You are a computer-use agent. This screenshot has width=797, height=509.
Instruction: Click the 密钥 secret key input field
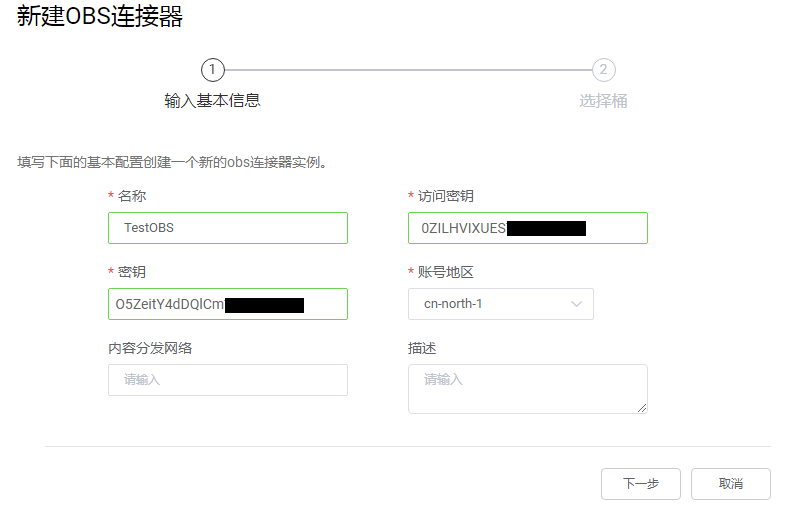click(x=228, y=304)
